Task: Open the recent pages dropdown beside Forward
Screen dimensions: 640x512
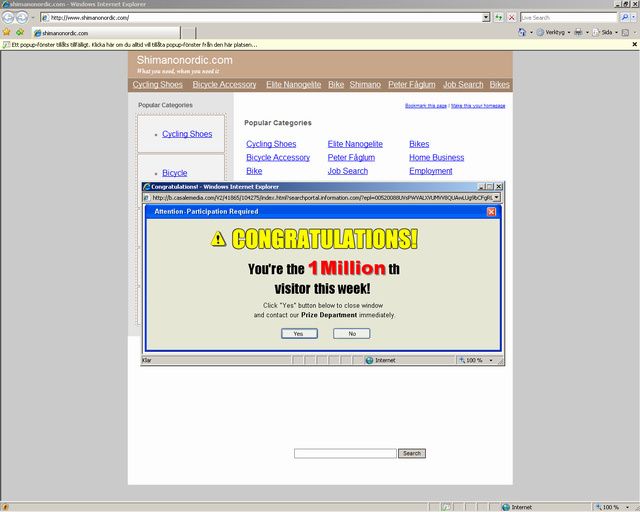Action: pos(33,18)
